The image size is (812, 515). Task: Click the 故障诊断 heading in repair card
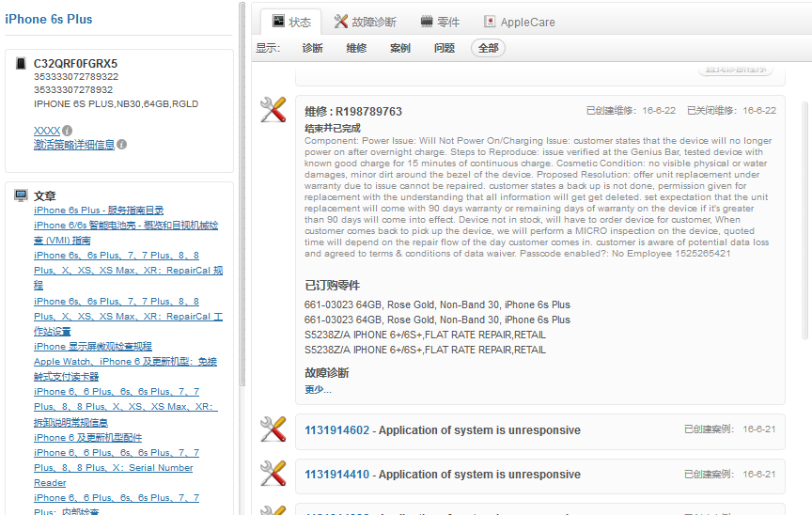327,373
